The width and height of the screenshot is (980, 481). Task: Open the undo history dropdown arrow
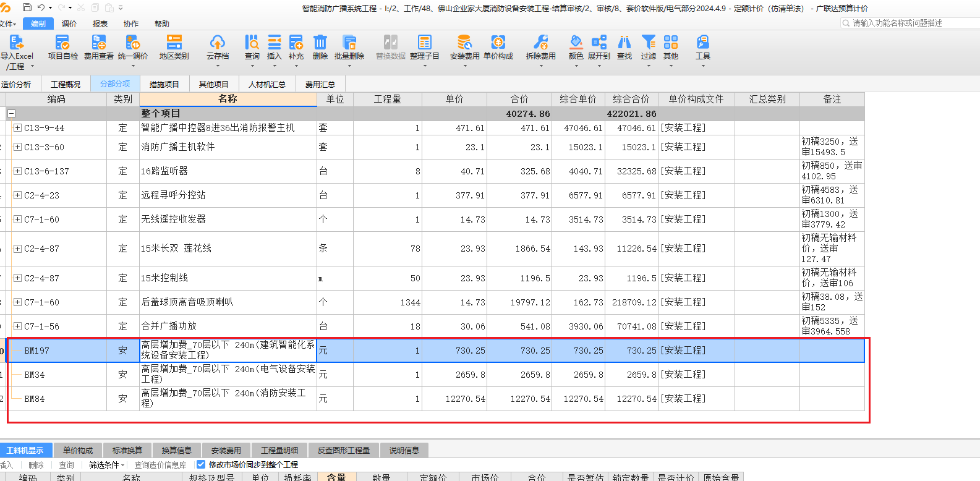click(50, 8)
